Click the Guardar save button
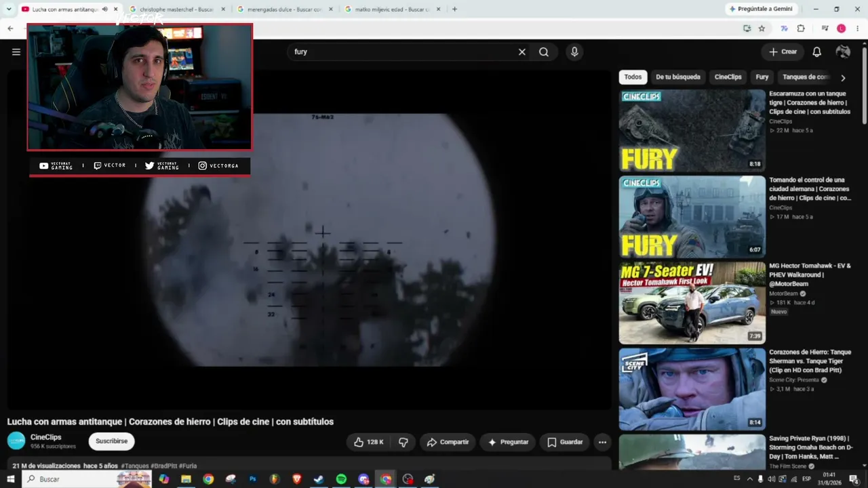 coord(565,442)
